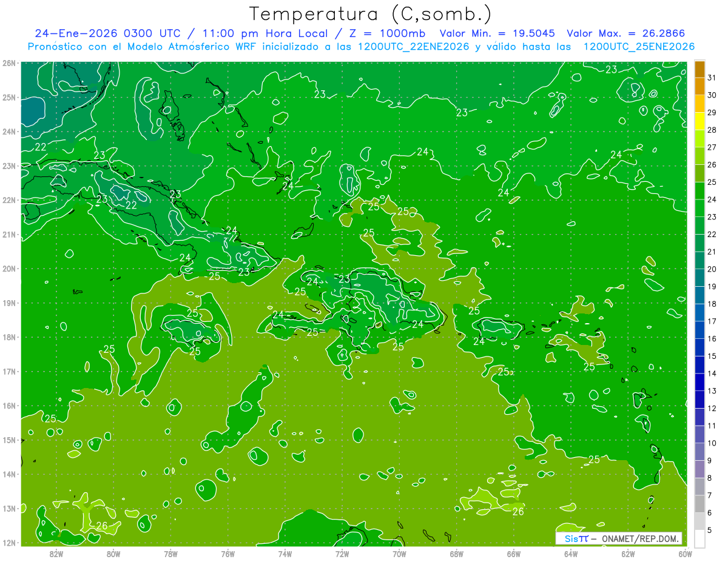Pick the teal legend band between 19 and 20

700,278
